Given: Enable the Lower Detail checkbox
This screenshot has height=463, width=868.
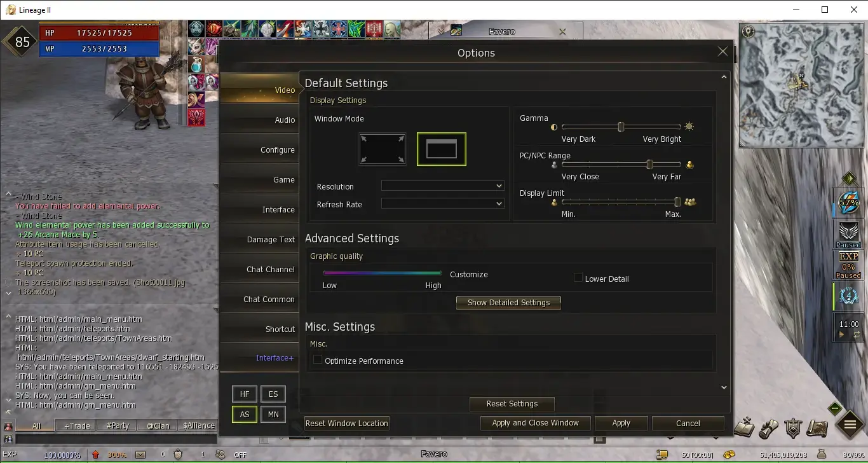Looking at the screenshot, I should [x=578, y=278].
